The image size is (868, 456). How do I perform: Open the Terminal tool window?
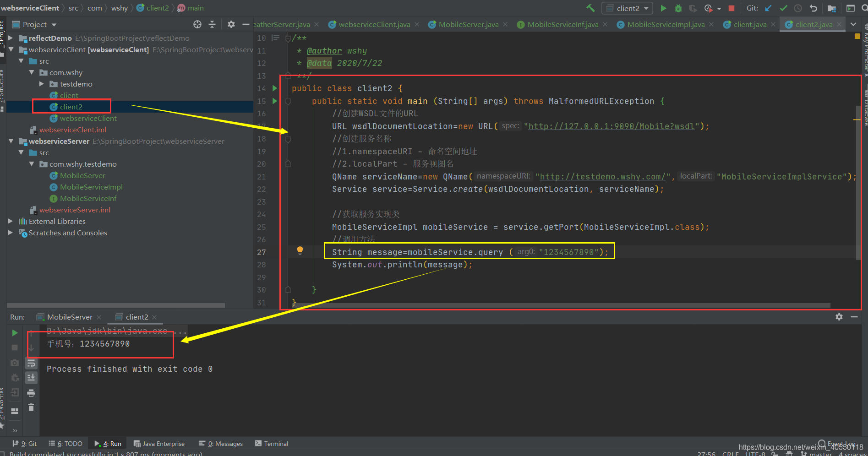(272, 444)
